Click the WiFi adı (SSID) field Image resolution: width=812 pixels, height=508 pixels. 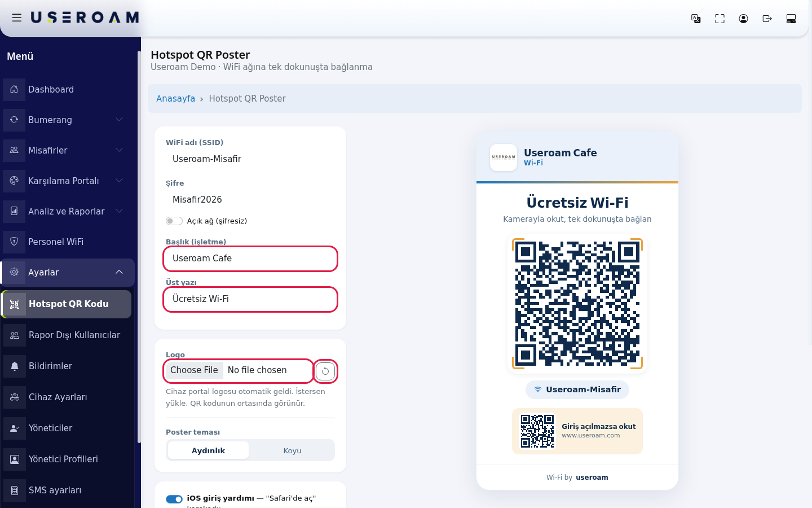250,159
